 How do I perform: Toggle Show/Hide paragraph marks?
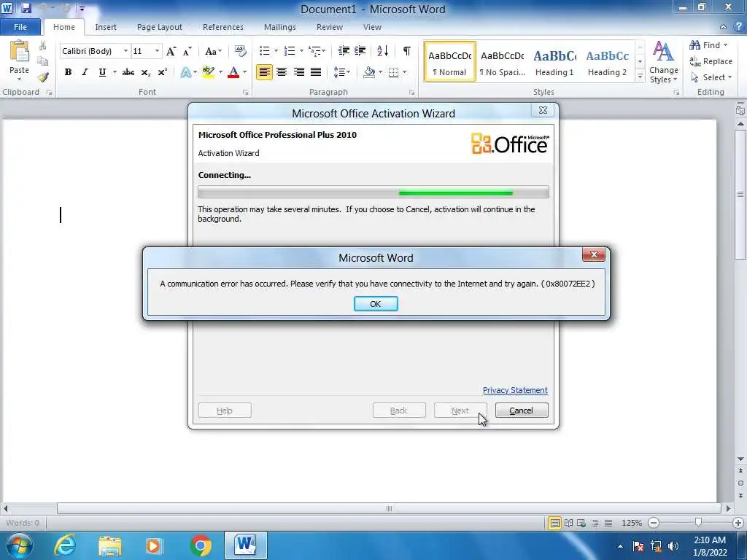tap(407, 51)
